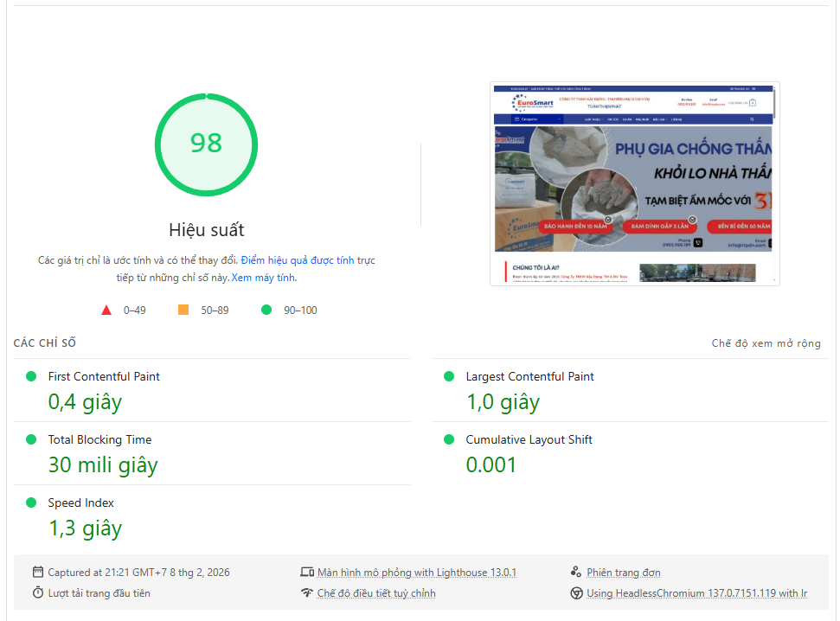Open 'Màn hình mô phỏng with Lighthouse 13.0.1'
Screen dimensions: 840x621
tap(417, 573)
